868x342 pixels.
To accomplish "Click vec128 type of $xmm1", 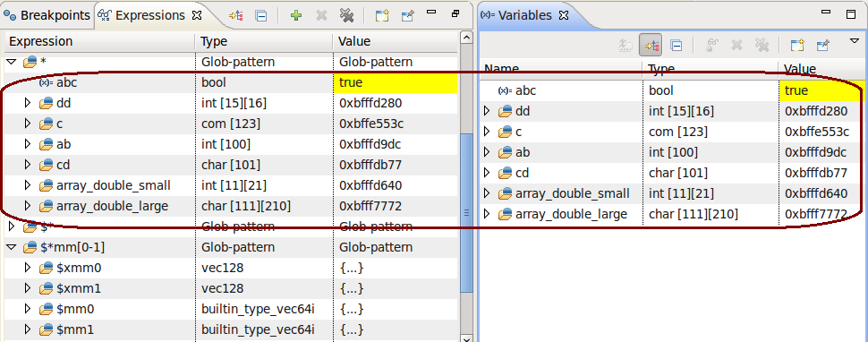I will click(222, 289).
